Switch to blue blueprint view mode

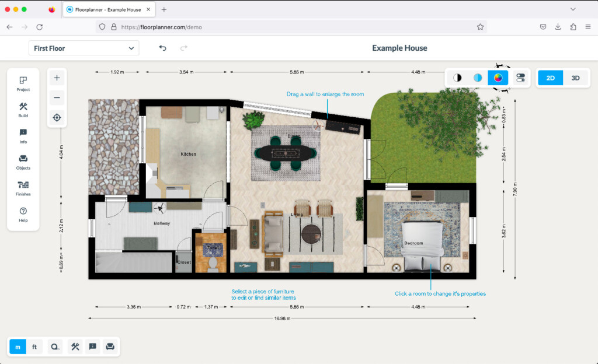click(x=478, y=78)
